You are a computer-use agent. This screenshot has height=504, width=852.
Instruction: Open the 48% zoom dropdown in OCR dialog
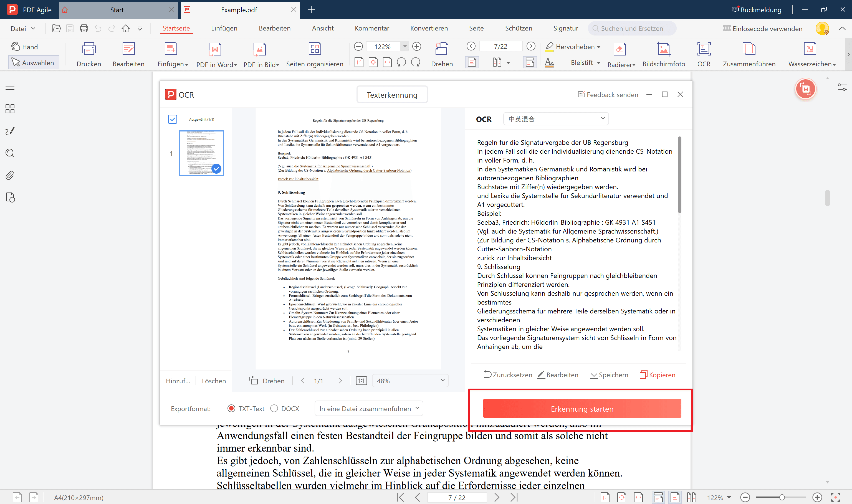410,381
